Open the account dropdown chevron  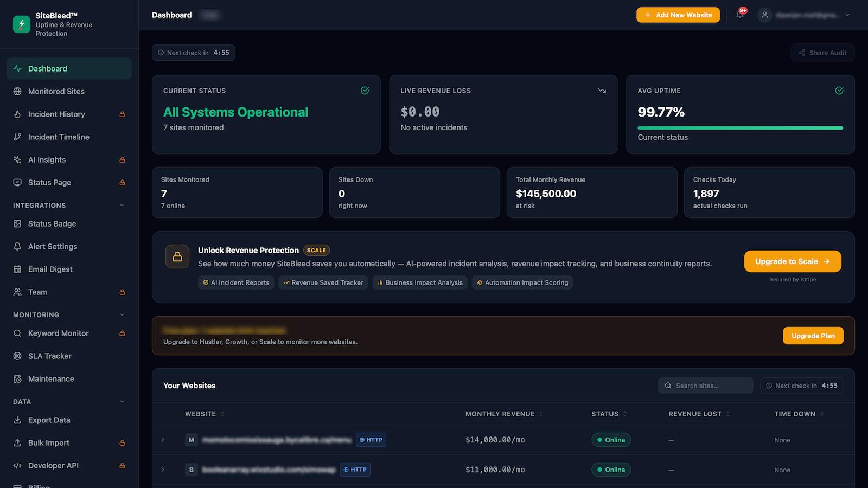pyautogui.click(x=847, y=15)
